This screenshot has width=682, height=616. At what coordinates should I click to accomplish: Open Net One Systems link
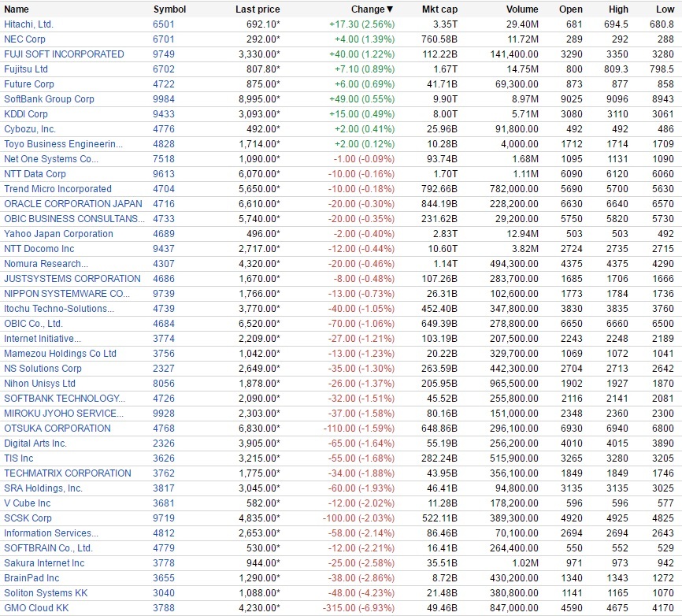click(x=51, y=159)
